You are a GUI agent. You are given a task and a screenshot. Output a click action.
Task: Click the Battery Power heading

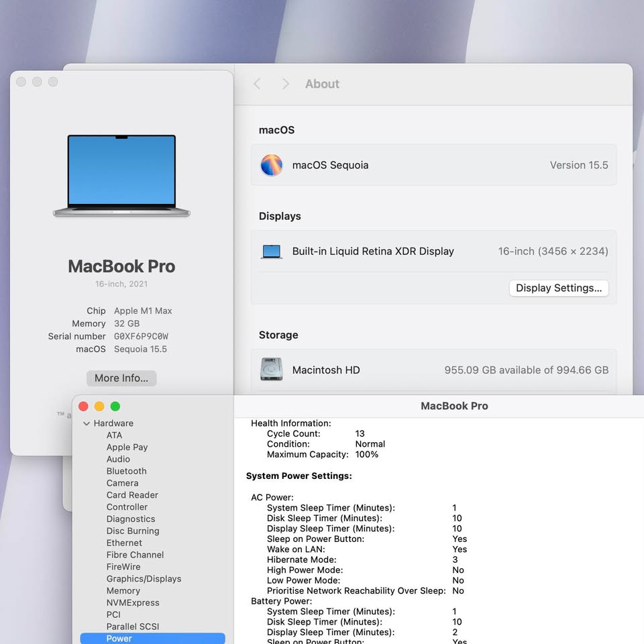tap(282, 601)
